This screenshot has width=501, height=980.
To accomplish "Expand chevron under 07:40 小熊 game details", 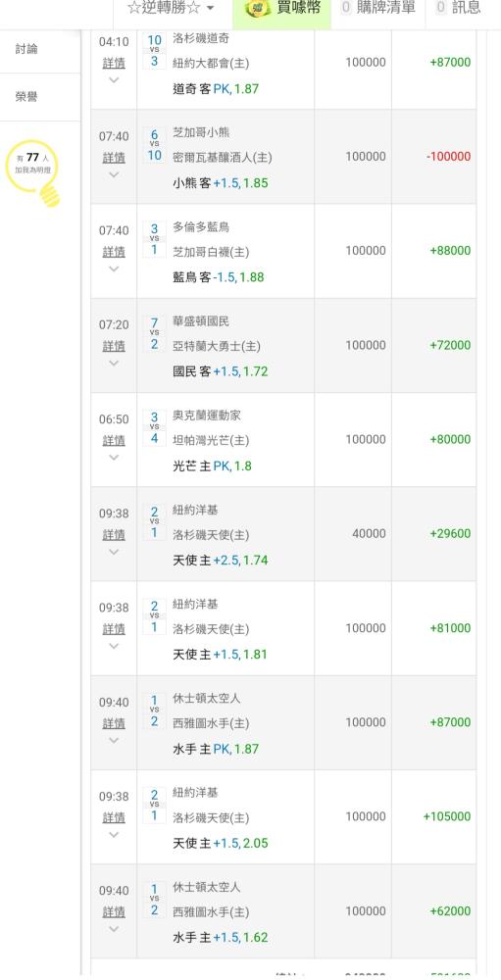I will click(114, 174).
